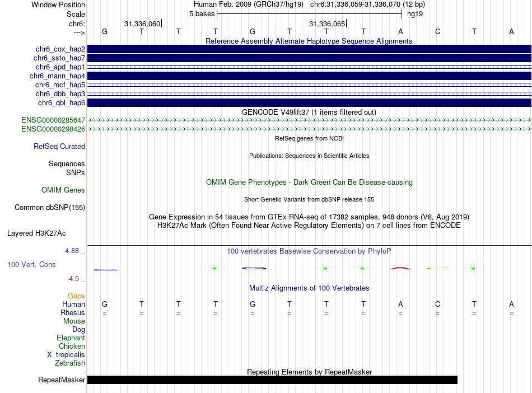Click the Common dbSNP(155) label
Screen dimensions: 532x393
tap(50, 208)
